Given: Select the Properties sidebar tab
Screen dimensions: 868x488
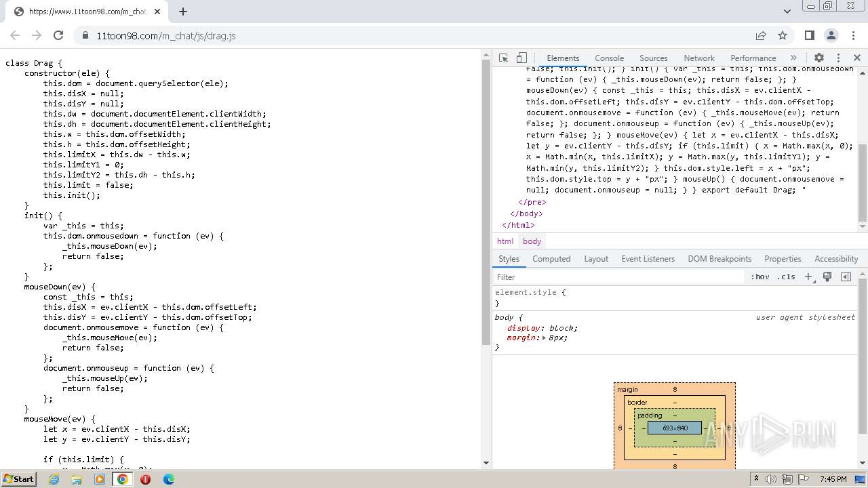Looking at the screenshot, I should pos(783,259).
